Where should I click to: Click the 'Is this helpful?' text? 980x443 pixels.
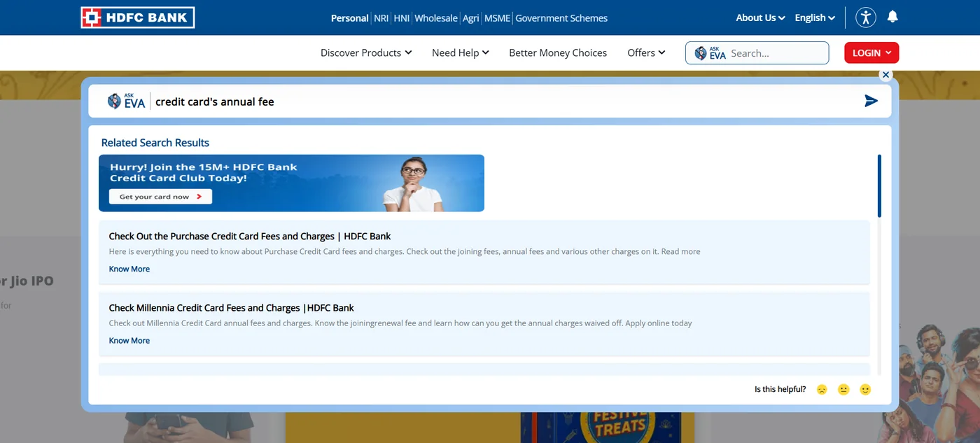coord(780,389)
